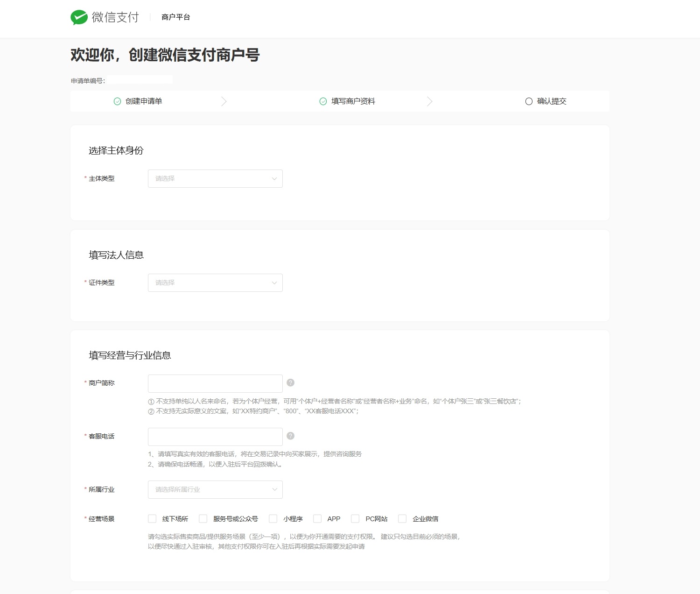This screenshot has width=700, height=594.
Task: Click the help icon beside 商户简称 field
Action: (290, 382)
